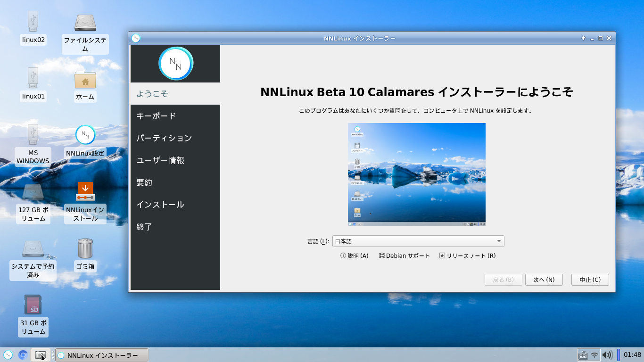Open the linux02 USB drive icon

(33, 22)
